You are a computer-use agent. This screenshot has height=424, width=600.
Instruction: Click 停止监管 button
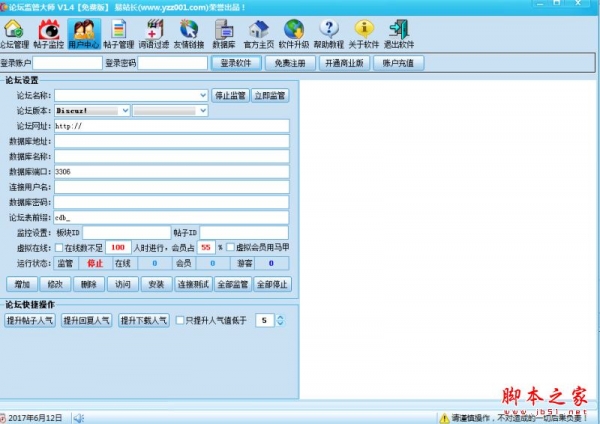[x=230, y=95]
